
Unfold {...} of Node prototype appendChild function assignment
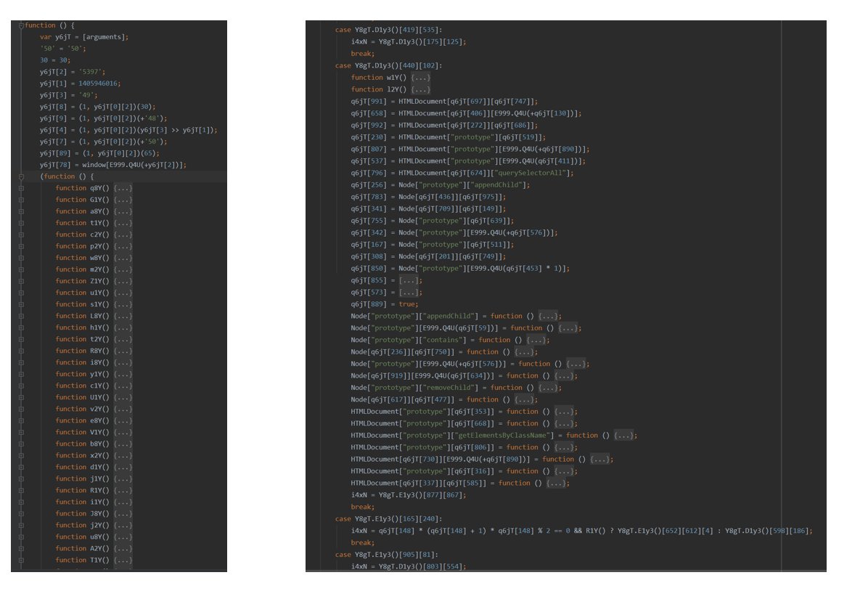coord(548,317)
